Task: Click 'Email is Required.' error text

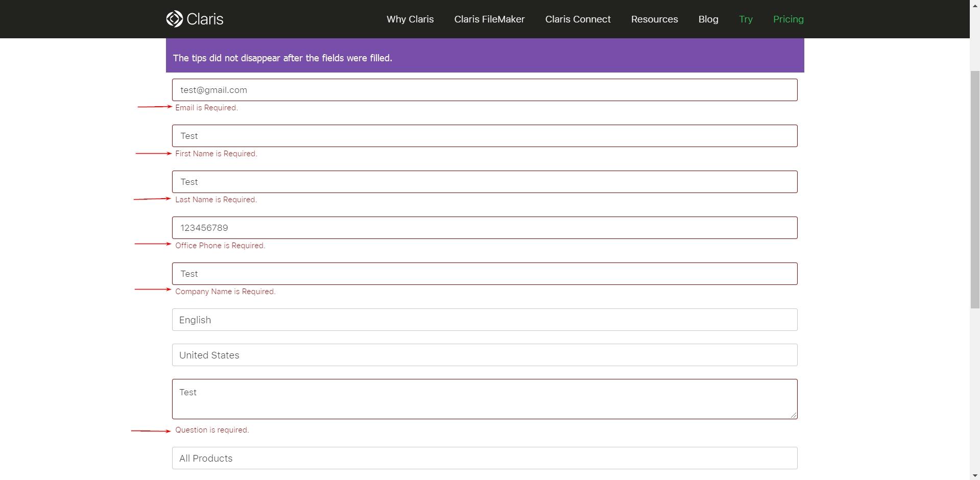Action: click(x=206, y=108)
